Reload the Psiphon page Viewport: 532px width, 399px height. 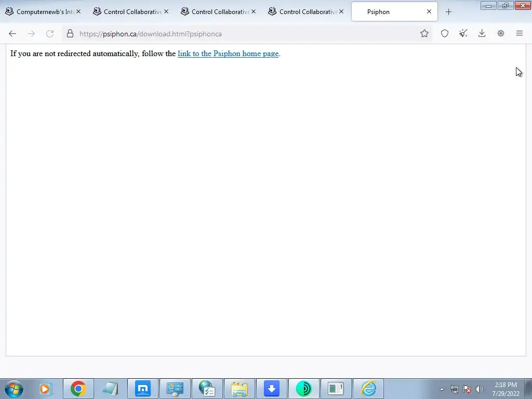(50, 34)
